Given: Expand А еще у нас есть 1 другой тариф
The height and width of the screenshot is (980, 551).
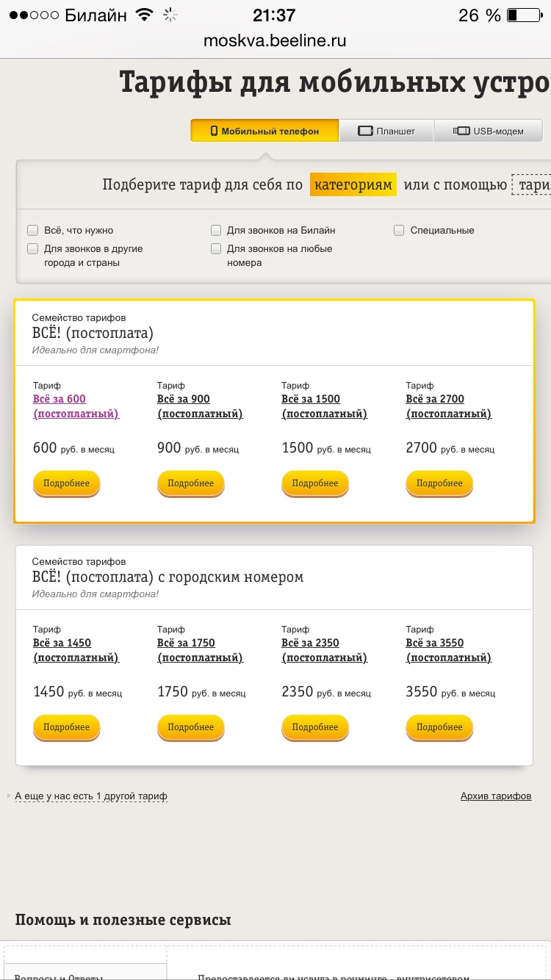Looking at the screenshot, I should 91,796.
